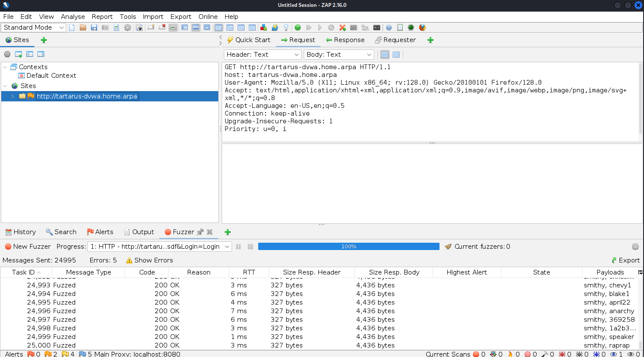
Task: Open the Analyse menu
Action: (x=73, y=17)
